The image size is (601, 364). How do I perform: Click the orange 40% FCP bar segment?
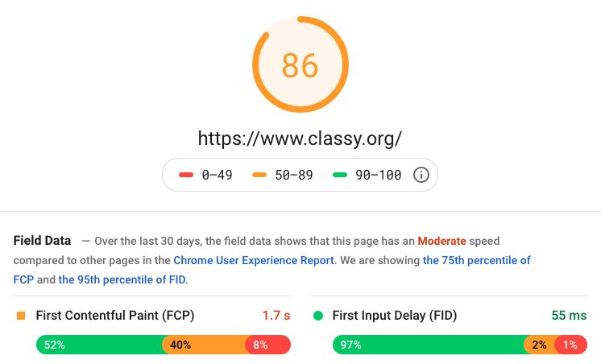(x=204, y=345)
